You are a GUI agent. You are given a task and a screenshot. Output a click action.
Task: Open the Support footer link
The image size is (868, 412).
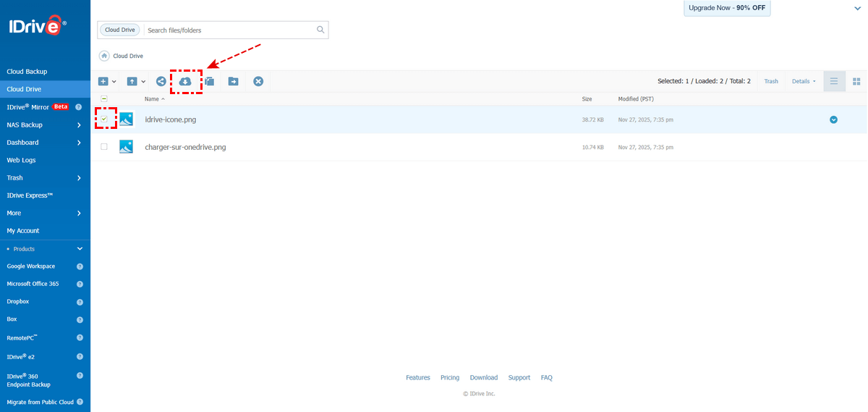(519, 377)
